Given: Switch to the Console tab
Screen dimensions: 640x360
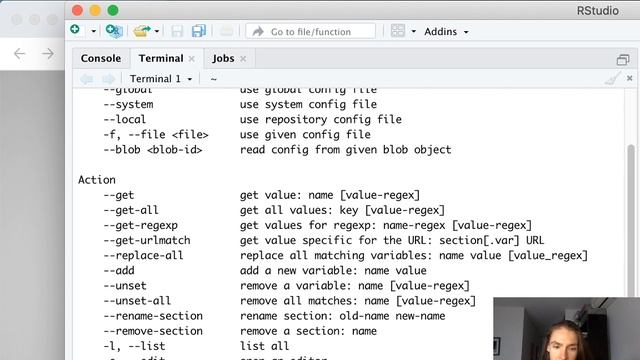Looking at the screenshot, I should pyautogui.click(x=101, y=58).
